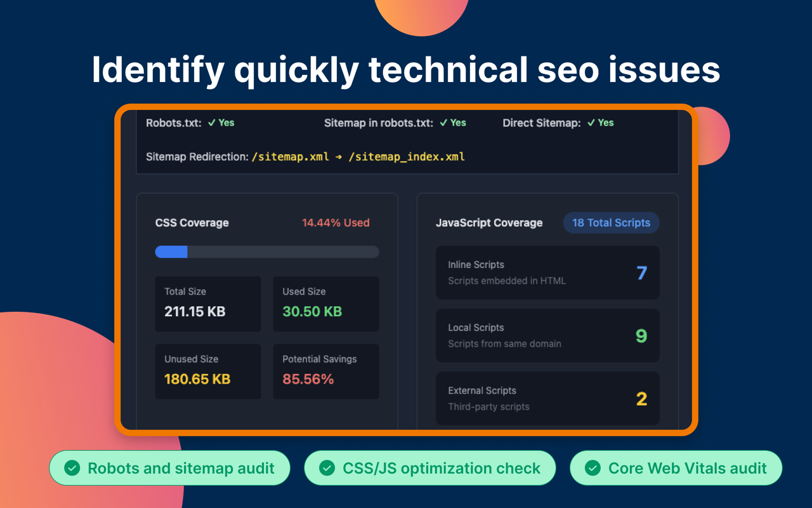
Task: Click the green check icon beside CSS/JS optimization check
Action: point(327,468)
